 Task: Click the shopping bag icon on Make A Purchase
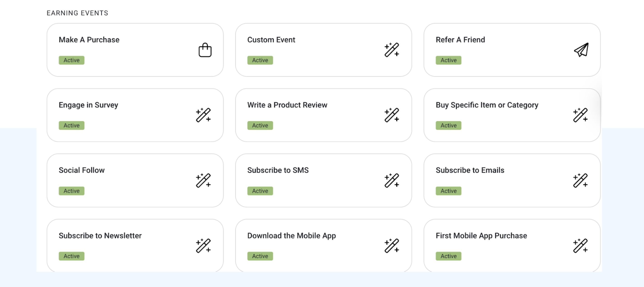(205, 50)
